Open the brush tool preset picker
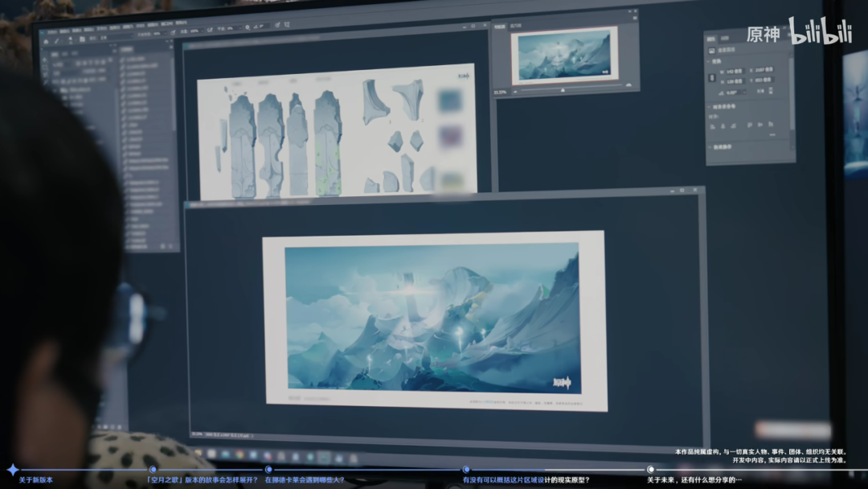Image resolution: width=868 pixels, height=489 pixels. coord(59,41)
